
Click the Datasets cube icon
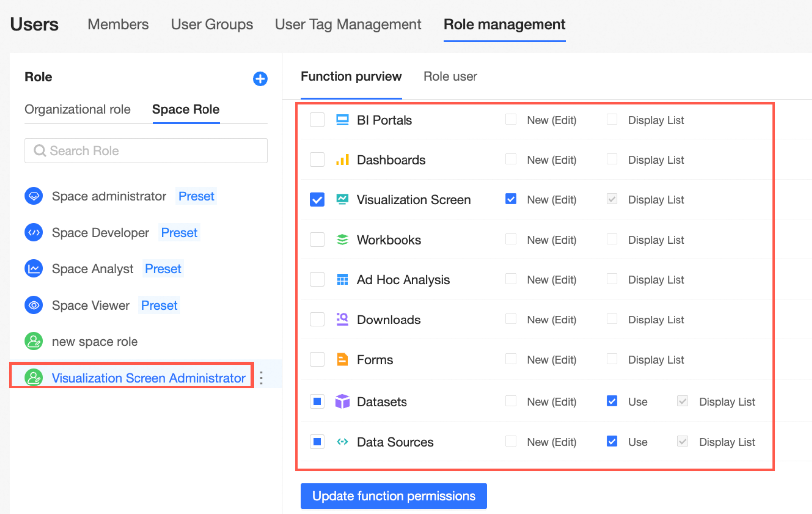point(342,401)
